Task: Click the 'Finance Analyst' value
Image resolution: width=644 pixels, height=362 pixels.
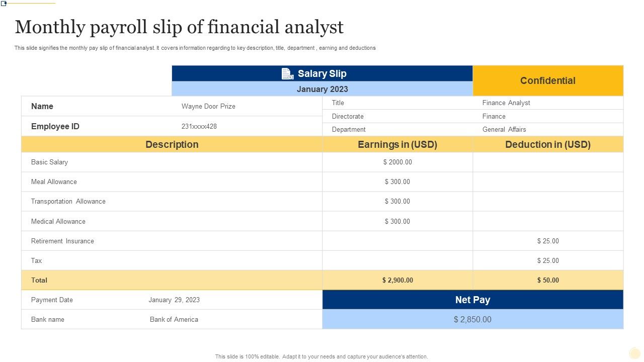Action: pyautogui.click(x=506, y=103)
